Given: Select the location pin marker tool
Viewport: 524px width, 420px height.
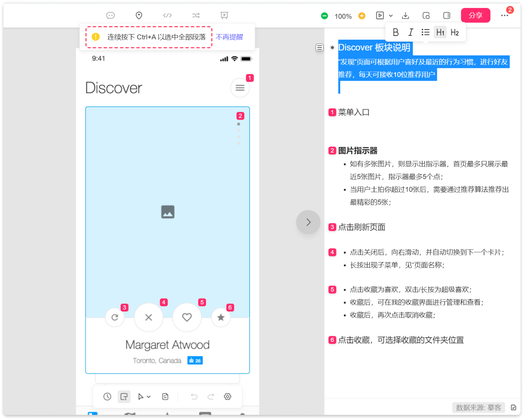Looking at the screenshot, I should click(x=139, y=16).
